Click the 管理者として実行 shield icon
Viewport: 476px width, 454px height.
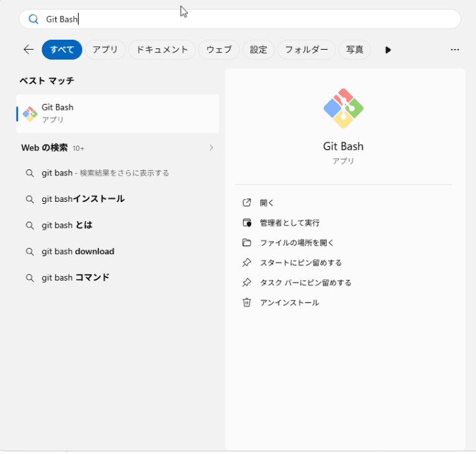pyautogui.click(x=247, y=223)
